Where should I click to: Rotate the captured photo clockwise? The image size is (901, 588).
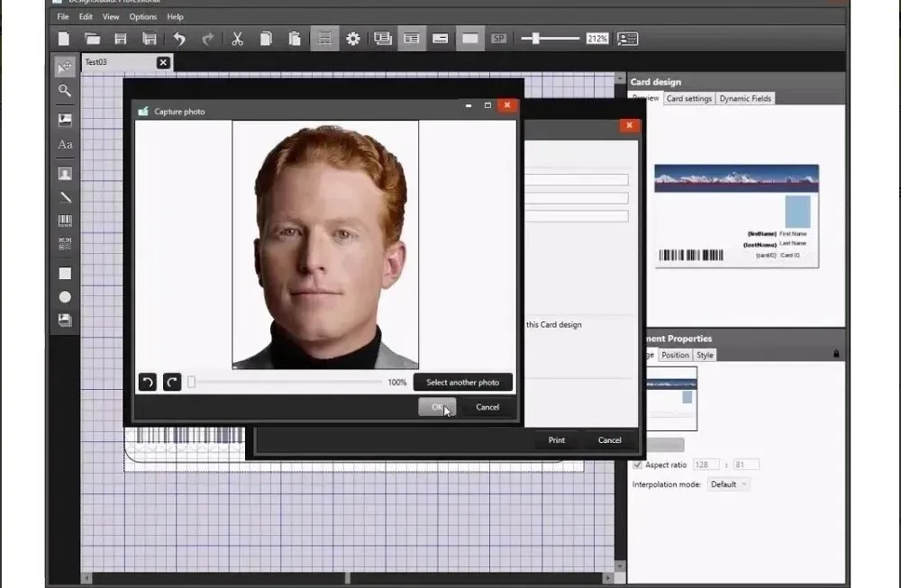(171, 383)
